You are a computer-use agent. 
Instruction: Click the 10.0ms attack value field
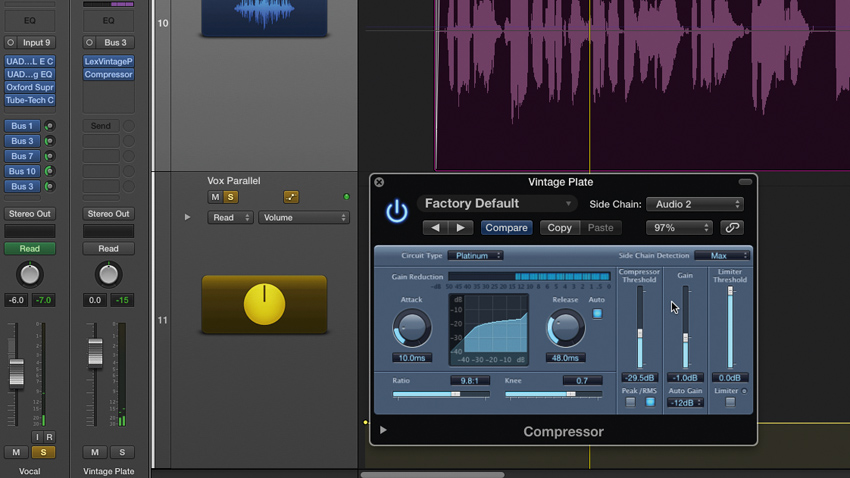pyautogui.click(x=412, y=358)
